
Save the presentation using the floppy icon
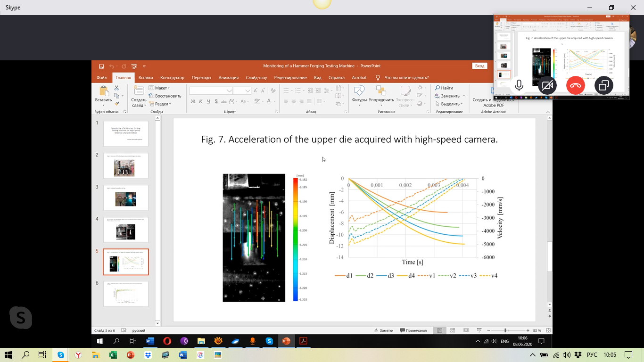pyautogui.click(x=101, y=66)
